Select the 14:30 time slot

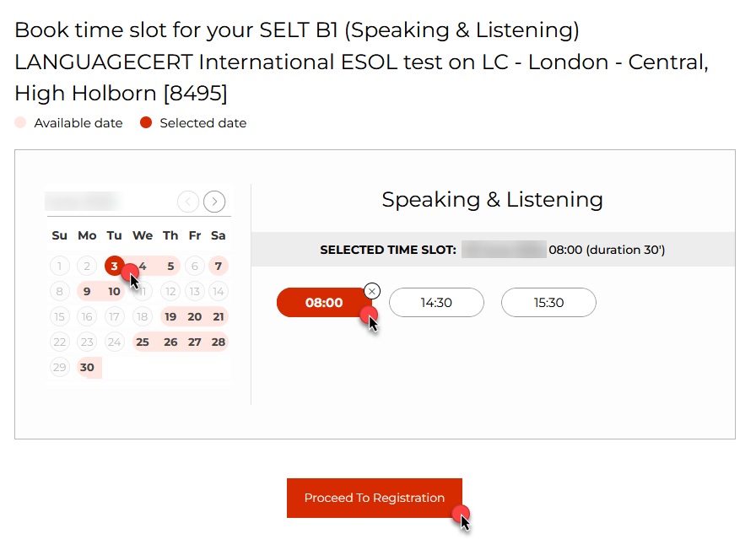pyautogui.click(x=436, y=302)
